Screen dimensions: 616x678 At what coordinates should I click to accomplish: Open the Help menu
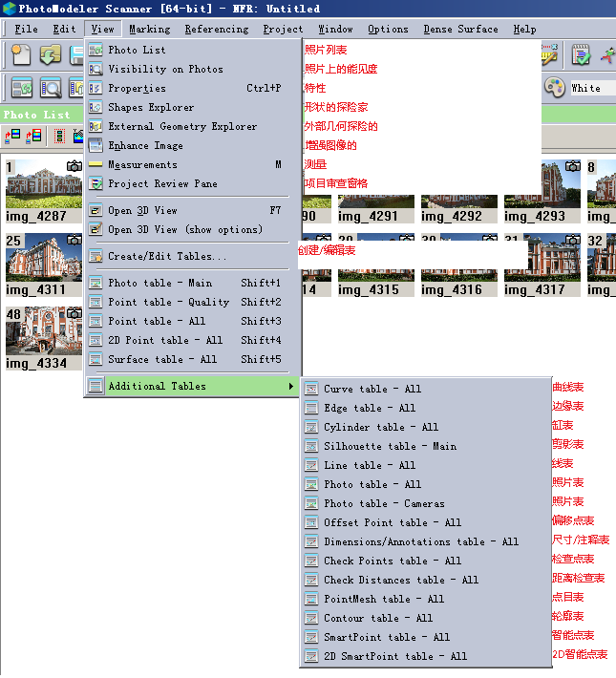(524, 29)
